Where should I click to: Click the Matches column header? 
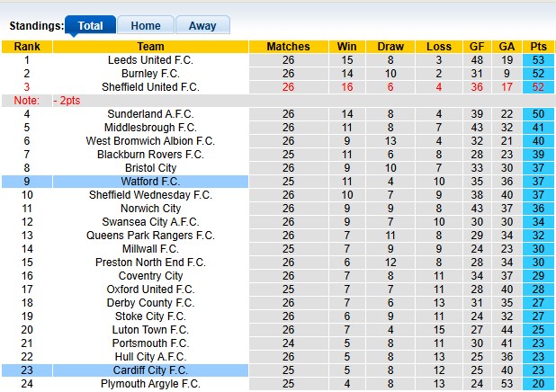(x=289, y=47)
